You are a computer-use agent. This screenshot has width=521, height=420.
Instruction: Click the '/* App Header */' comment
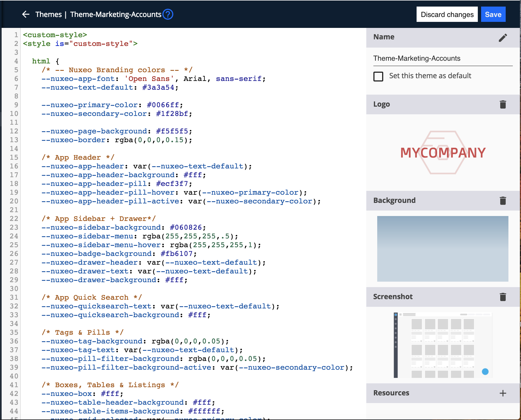[78, 157]
